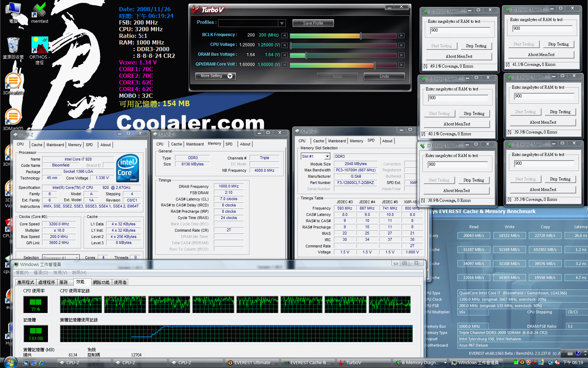Decrease QPI/DRAM Core Volt left arrow
The width and height of the screenshot is (588, 368).
[285, 65]
